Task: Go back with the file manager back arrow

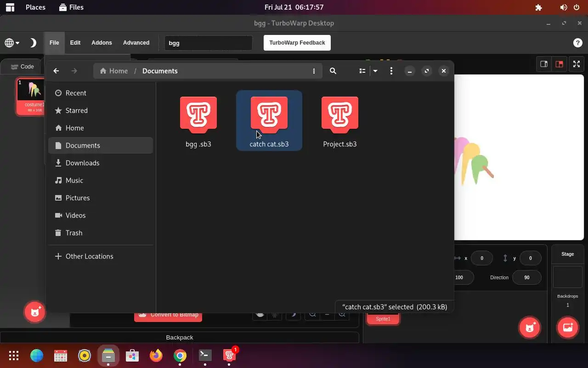Action: click(56, 71)
